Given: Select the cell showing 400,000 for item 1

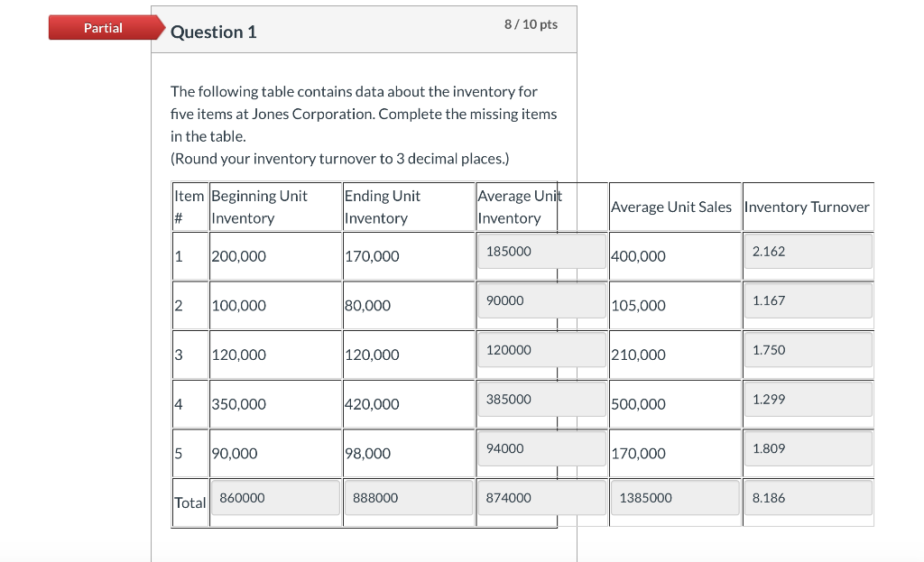Looking at the screenshot, I should [637, 255].
